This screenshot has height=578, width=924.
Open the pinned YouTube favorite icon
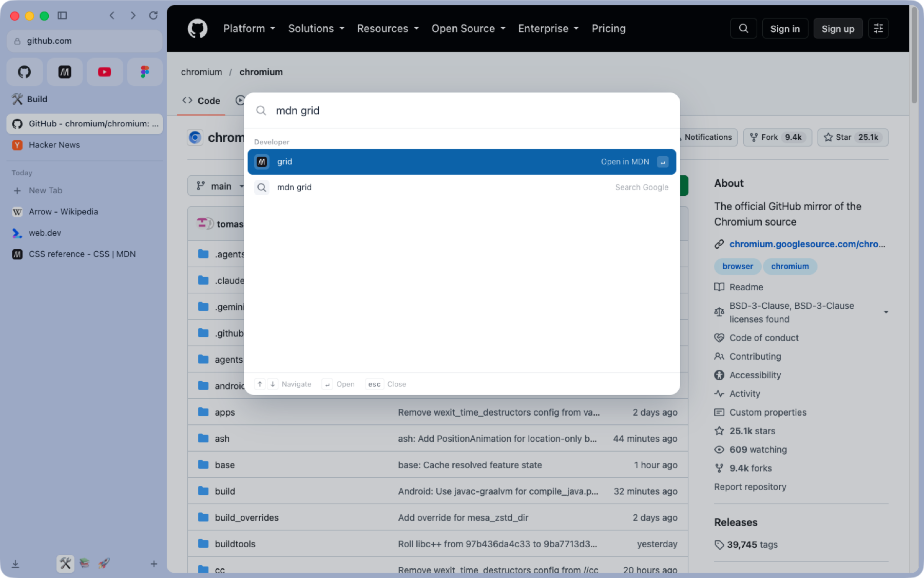click(105, 72)
